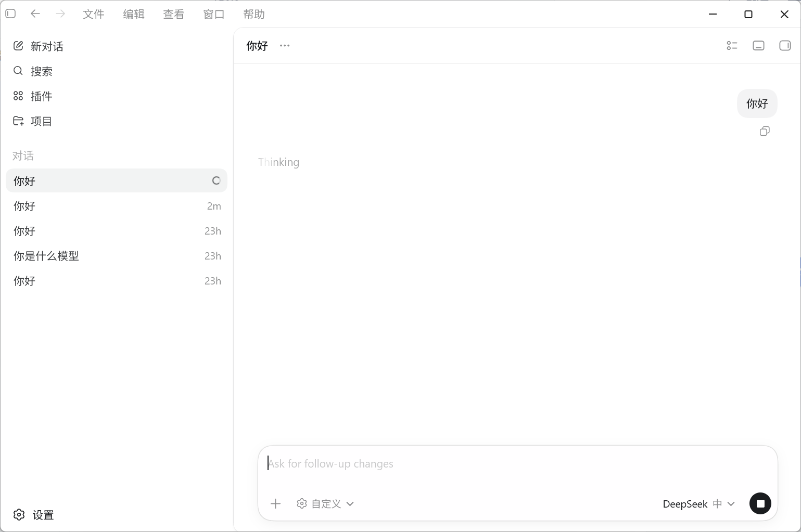Expand the 自定义 dropdown

pyautogui.click(x=325, y=503)
